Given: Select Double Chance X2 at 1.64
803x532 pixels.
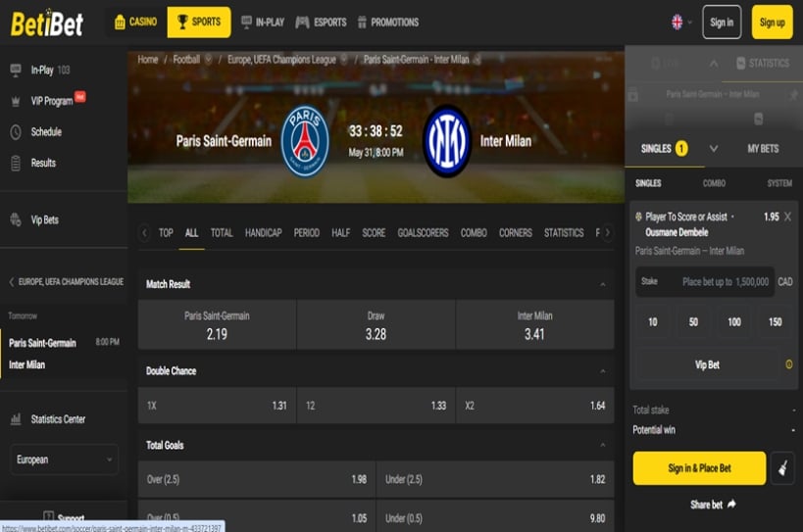Looking at the screenshot, I should click(x=534, y=406).
